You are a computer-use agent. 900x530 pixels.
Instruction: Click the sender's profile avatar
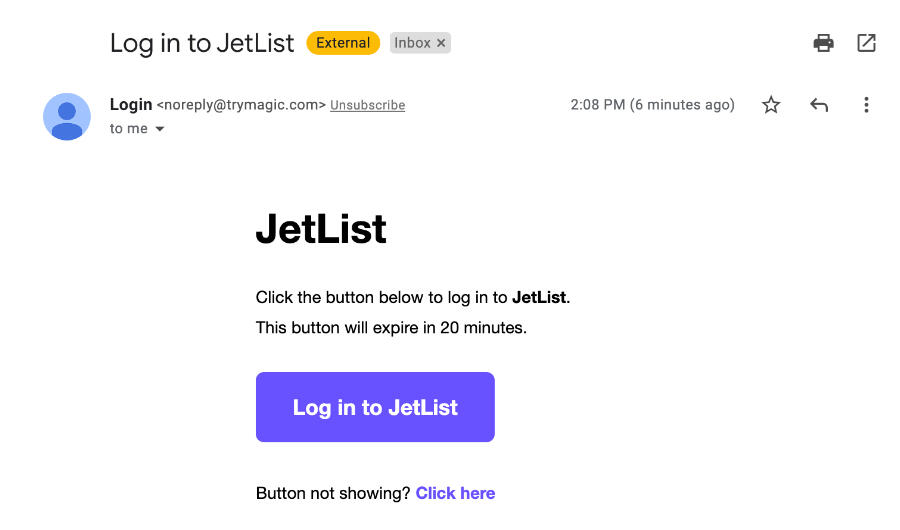point(67,116)
